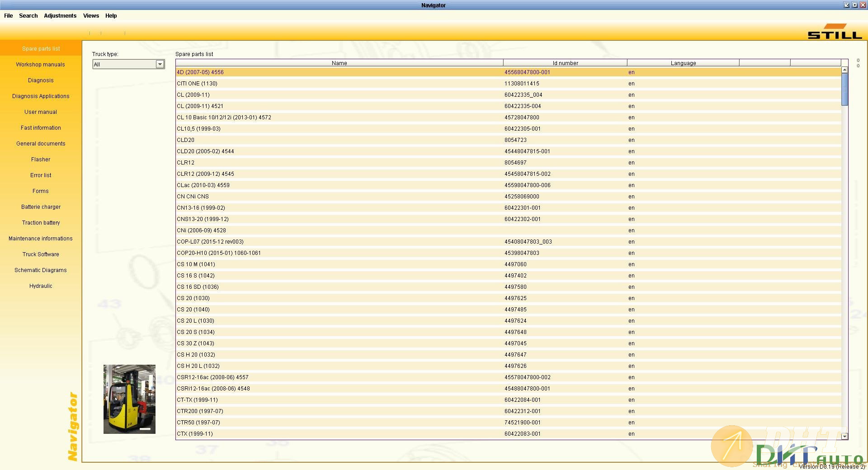Select the CL (2009-11) 4521 row

pos(508,106)
